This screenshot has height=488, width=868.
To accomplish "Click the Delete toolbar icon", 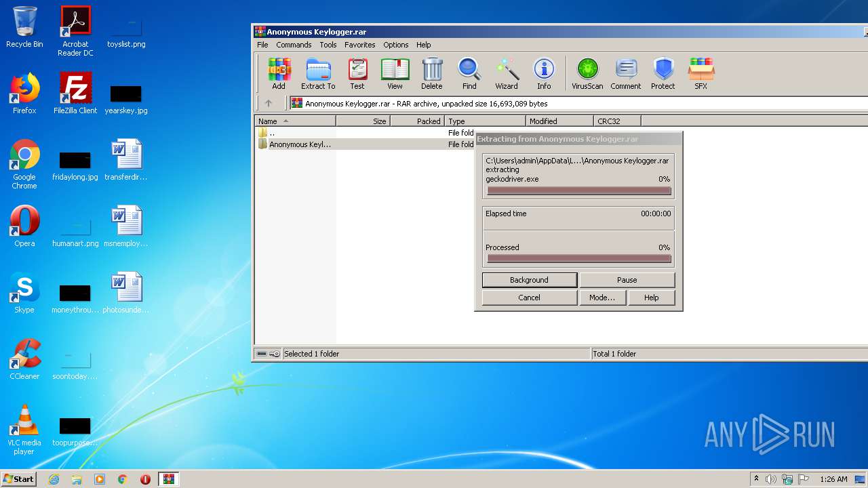I will tap(432, 73).
